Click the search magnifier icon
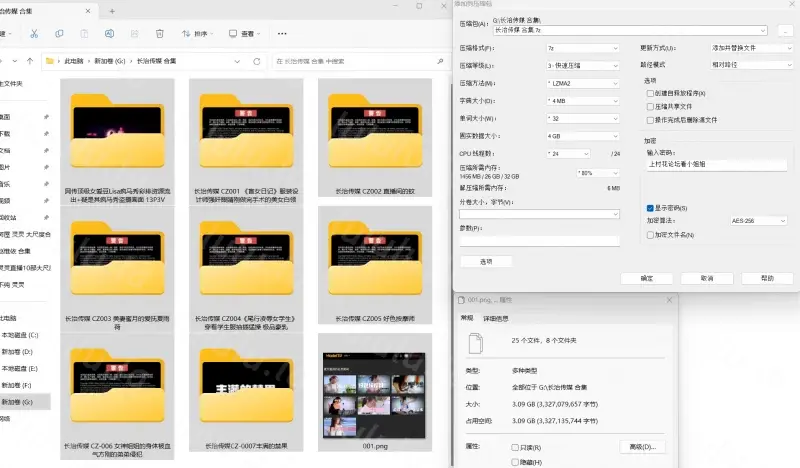 point(440,61)
